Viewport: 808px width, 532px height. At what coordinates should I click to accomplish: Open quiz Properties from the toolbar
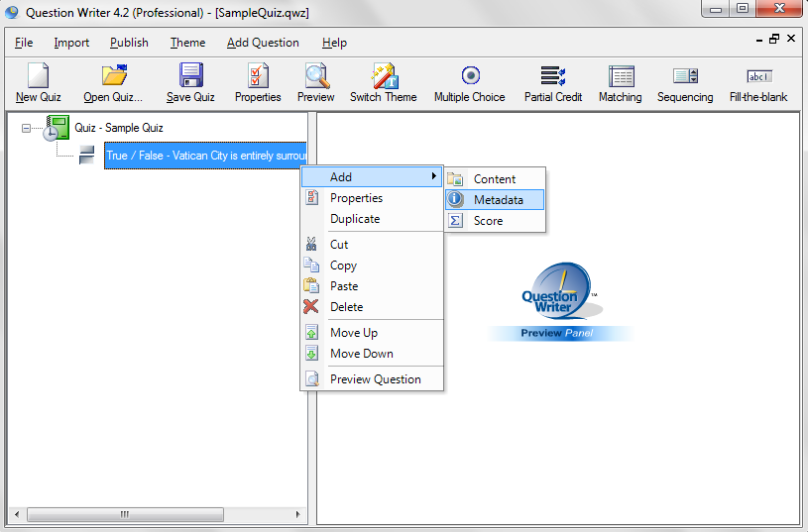coord(258,75)
